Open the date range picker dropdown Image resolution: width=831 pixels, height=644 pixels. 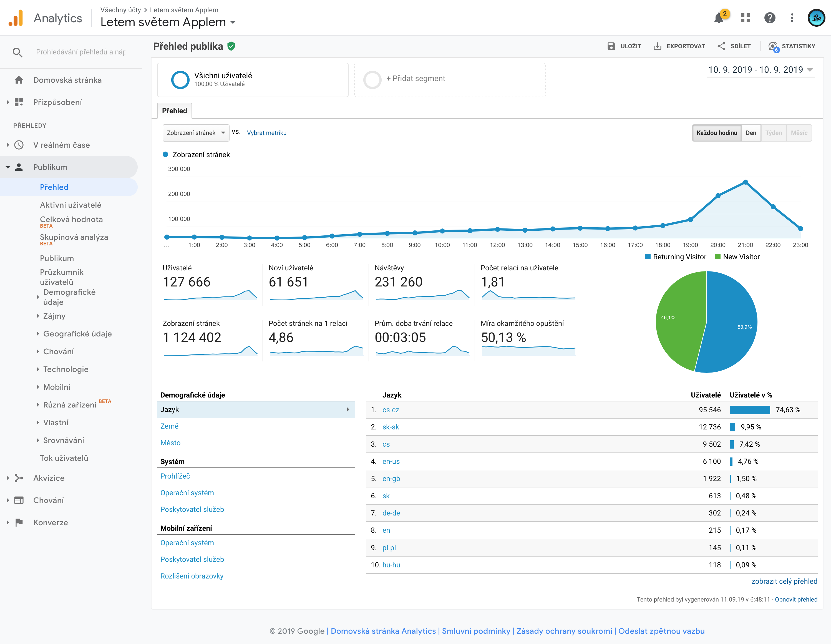coord(760,70)
